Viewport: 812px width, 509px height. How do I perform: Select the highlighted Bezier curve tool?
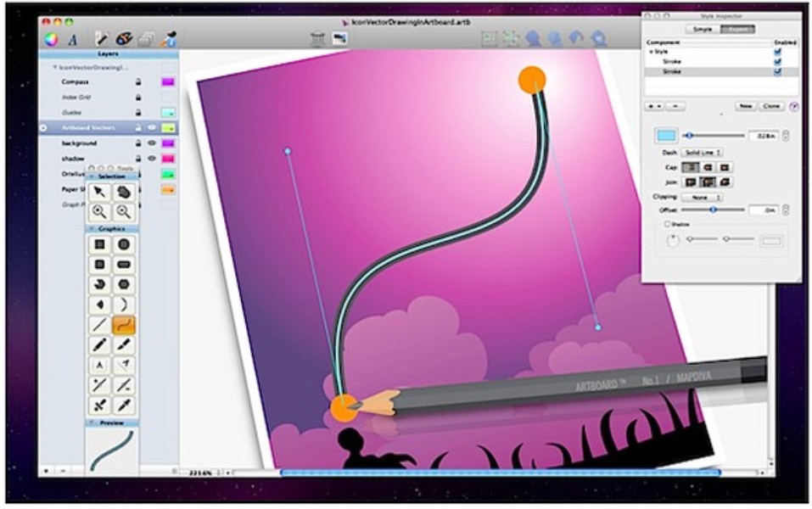point(124,325)
